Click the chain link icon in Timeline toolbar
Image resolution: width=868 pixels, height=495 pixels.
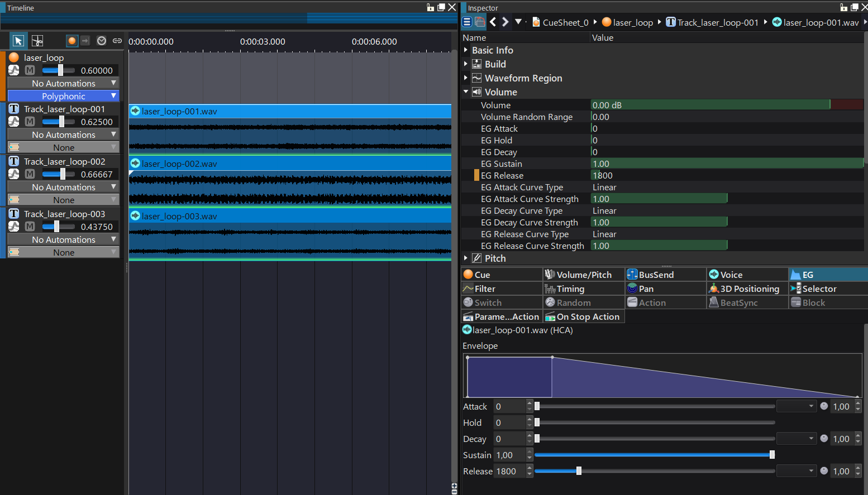(117, 41)
